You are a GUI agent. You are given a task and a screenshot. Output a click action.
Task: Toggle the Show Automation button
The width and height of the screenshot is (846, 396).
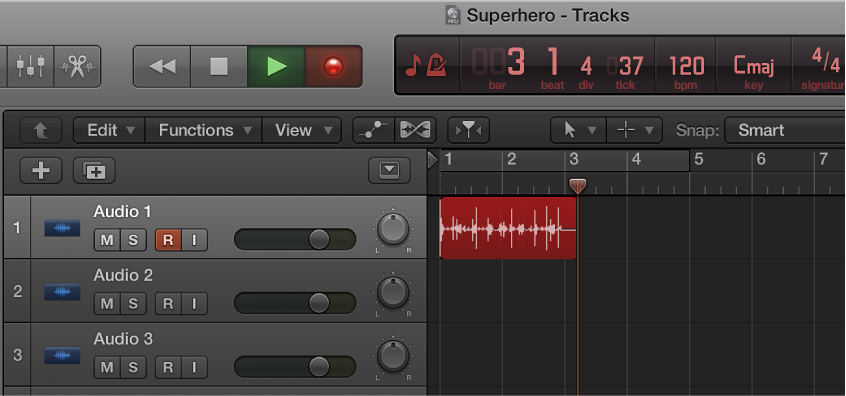[373, 130]
